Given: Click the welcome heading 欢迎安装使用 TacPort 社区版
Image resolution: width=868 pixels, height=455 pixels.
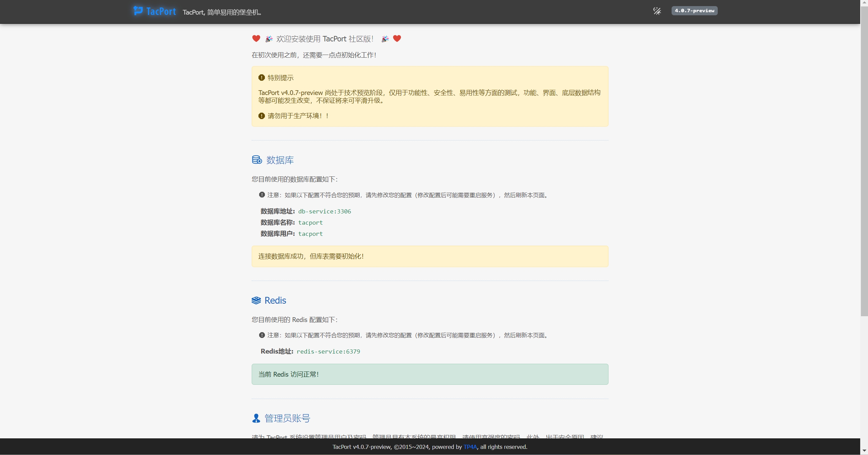Looking at the screenshot, I should click(x=325, y=39).
